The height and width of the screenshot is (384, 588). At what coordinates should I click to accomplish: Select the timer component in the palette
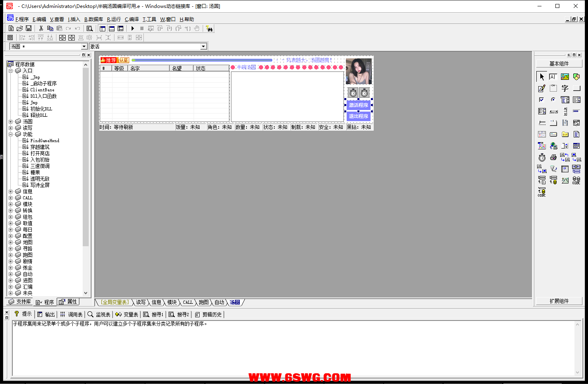[x=542, y=158]
